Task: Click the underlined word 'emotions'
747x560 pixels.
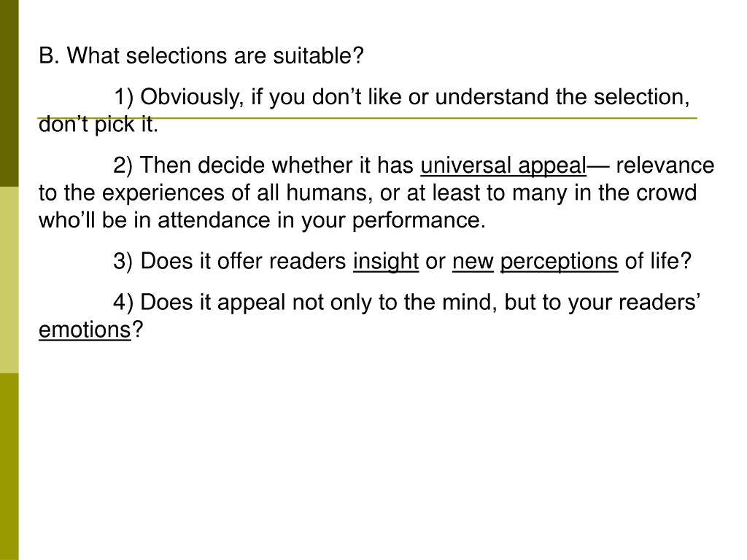Action: pyautogui.click(x=85, y=330)
